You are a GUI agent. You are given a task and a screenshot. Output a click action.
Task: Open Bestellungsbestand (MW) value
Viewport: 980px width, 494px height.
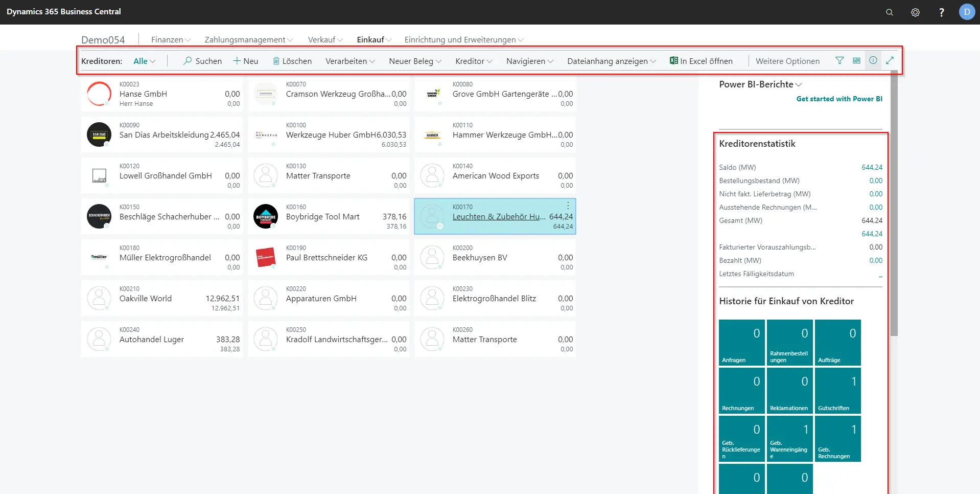pyautogui.click(x=876, y=181)
